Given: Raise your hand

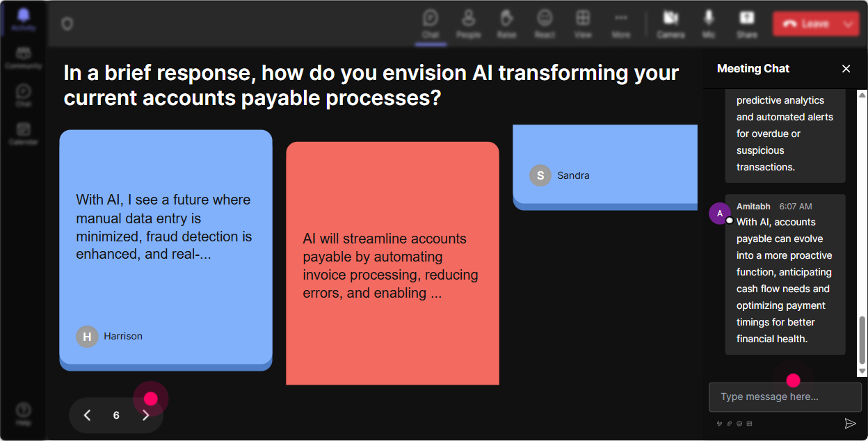Looking at the screenshot, I should pyautogui.click(x=506, y=24).
